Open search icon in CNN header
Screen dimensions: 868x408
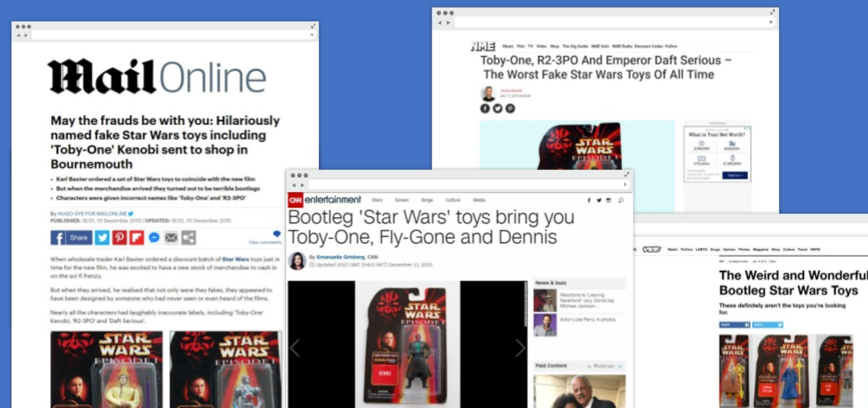tap(621, 200)
